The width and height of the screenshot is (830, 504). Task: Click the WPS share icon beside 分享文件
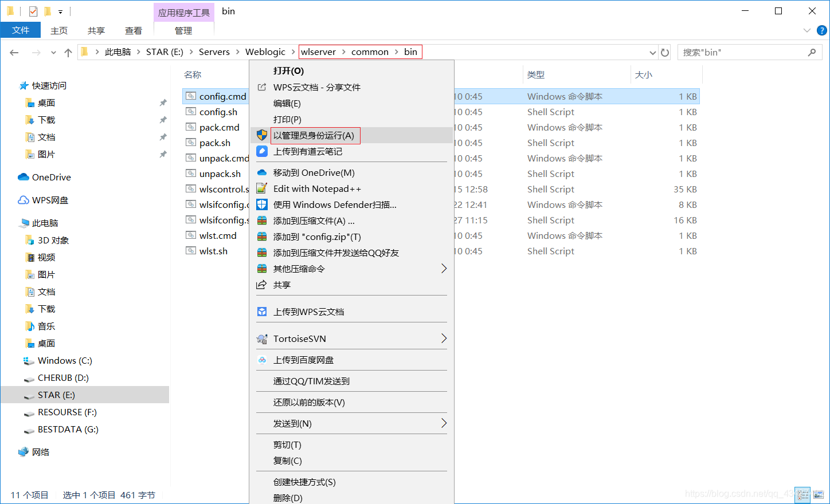click(262, 87)
